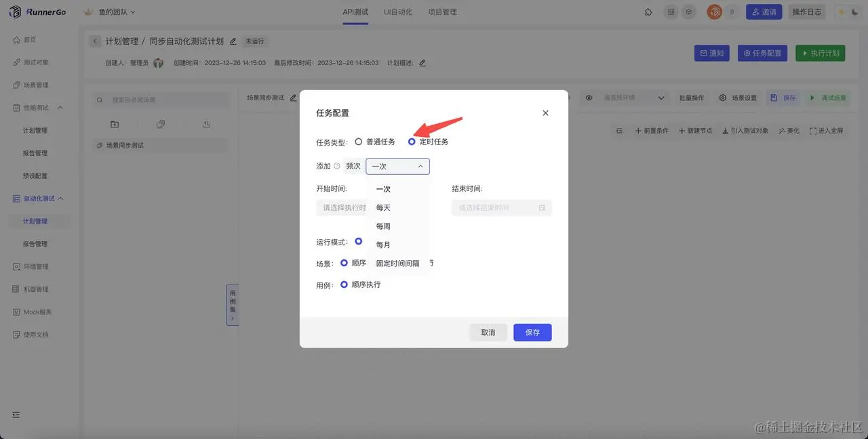Open the 操作日志 log button
Viewport: 868px width, 439px height.
pyautogui.click(x=807, y=12)
